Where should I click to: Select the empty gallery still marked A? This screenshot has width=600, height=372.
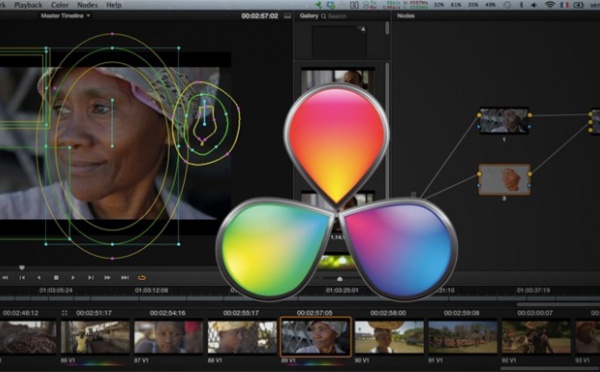339,41
